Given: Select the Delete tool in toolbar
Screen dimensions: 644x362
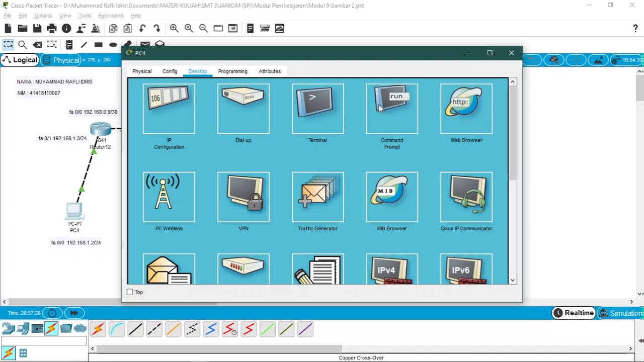Looking at the screenshot, I should click(38, 45).
